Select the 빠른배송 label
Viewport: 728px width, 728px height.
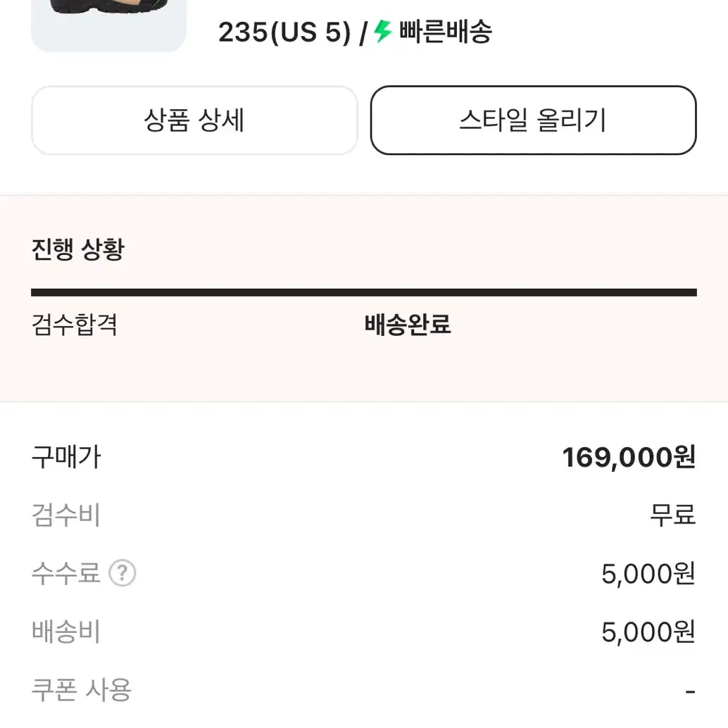[445, 32]
